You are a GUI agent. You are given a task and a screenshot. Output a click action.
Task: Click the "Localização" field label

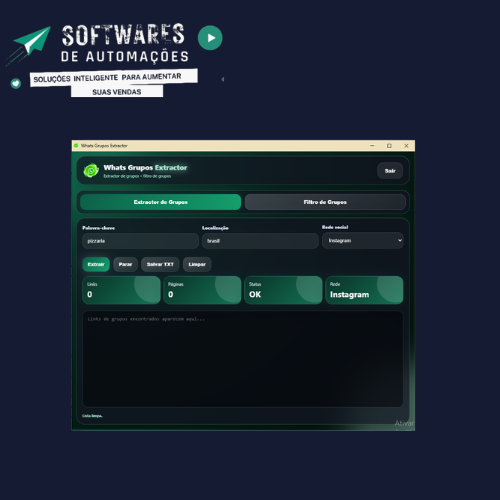(x=215, y=228)
